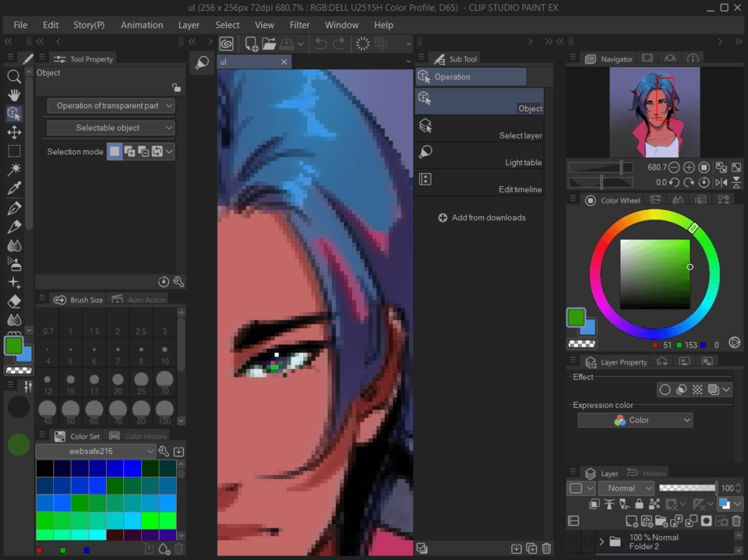This screenshot has height=560, width=748.
Task: Click the Select layer sub tool
Action: pyautogui.click(x=479, y=128)
